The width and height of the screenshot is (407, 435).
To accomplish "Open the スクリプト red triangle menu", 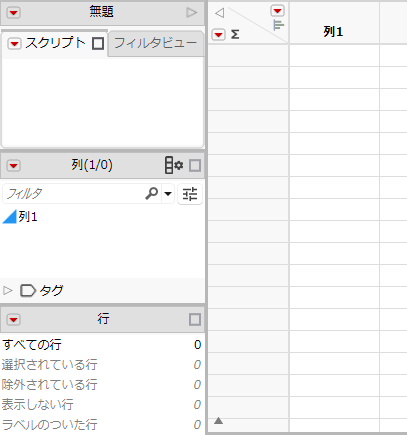I will (14, 43).
